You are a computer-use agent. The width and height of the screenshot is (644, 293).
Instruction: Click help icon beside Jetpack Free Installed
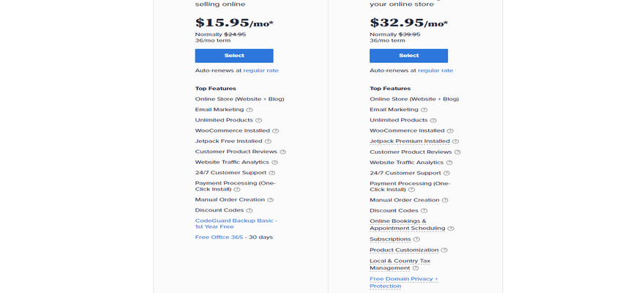coord(268,141)
